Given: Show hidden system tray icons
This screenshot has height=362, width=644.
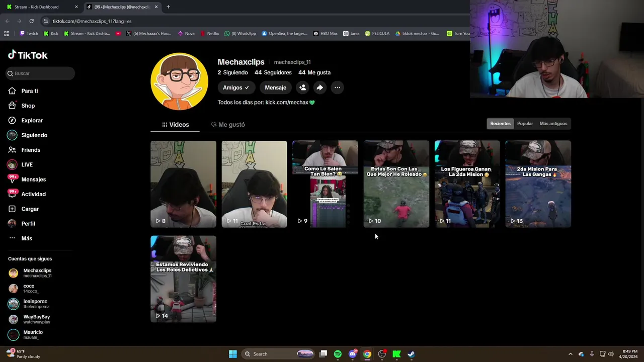Looking at the screenshot, I should pos(570,354).
